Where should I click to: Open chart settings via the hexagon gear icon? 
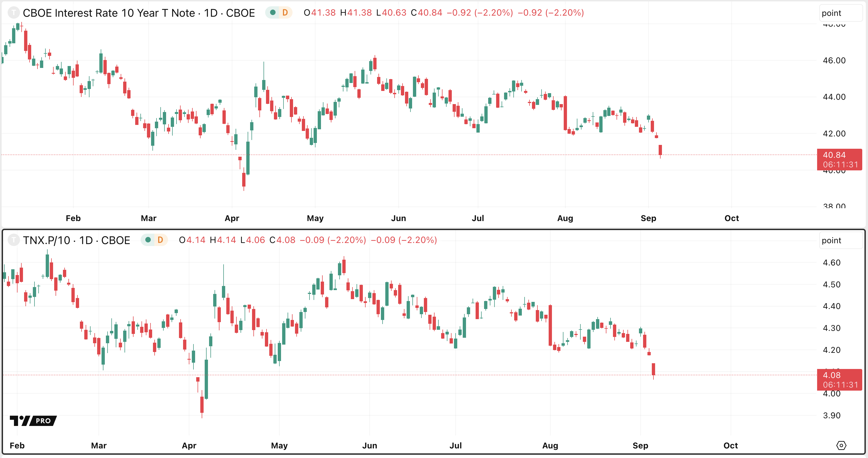(841, 445)
